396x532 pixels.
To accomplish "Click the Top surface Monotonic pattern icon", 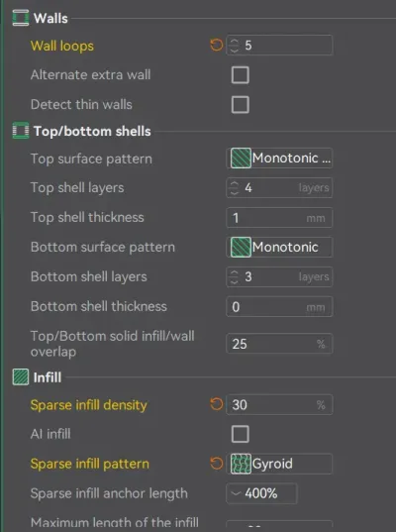I will tap(241, 159).
